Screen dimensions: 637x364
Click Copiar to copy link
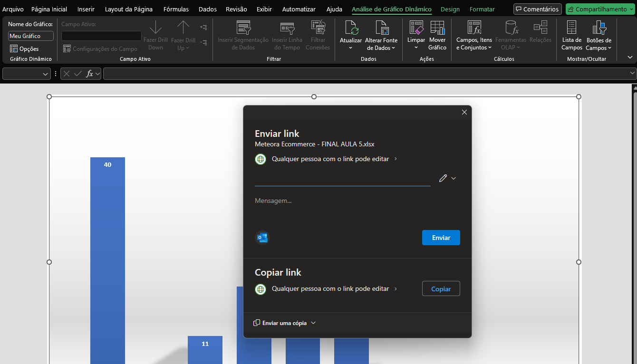[441, 289]
